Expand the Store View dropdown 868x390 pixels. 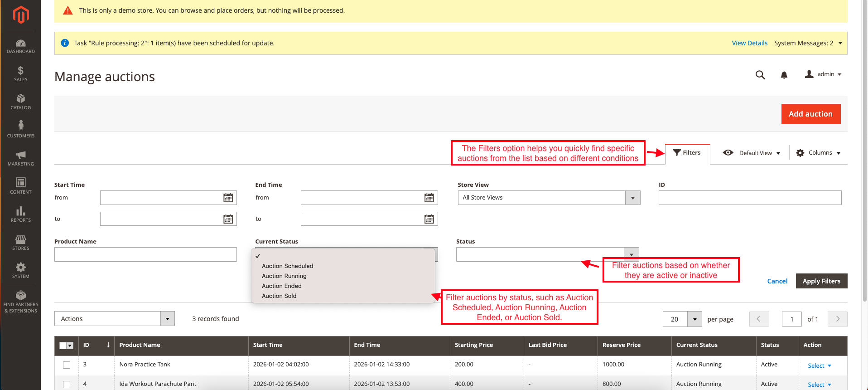[632, 198]
